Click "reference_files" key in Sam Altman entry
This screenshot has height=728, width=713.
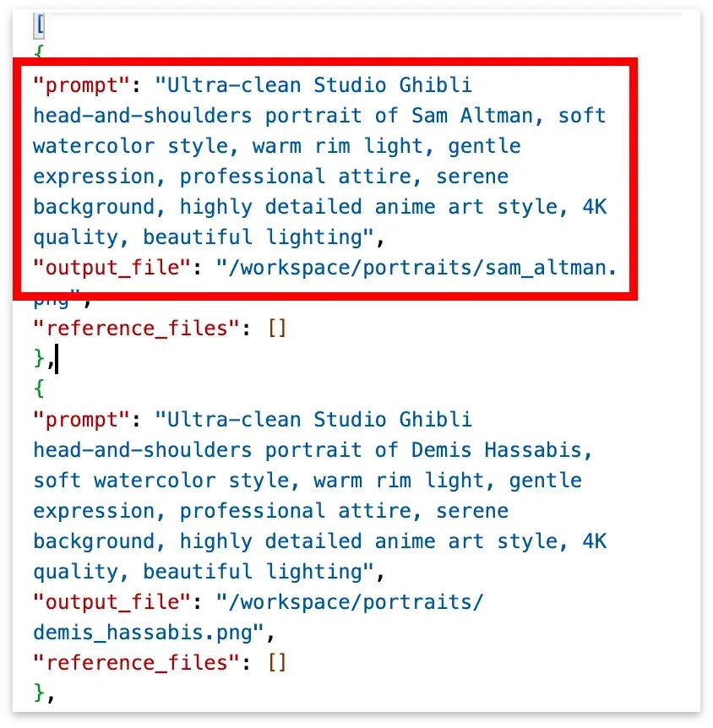pyautogui.click(x=136, y=329)
